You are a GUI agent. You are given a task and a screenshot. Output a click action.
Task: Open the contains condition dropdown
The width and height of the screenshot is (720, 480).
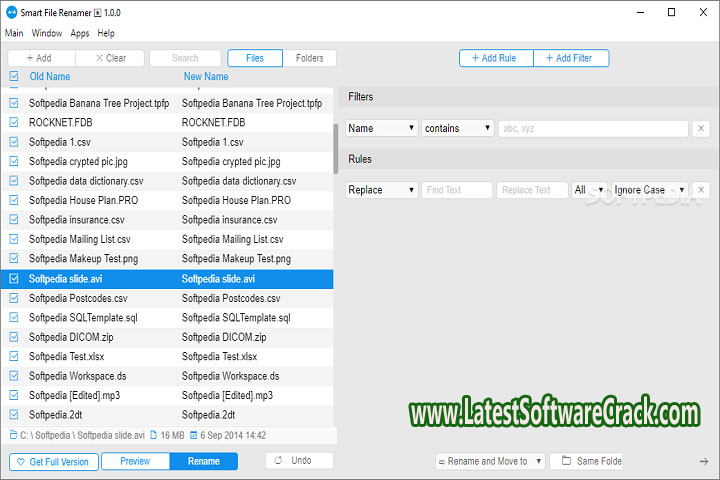click(x=457, y=128)
